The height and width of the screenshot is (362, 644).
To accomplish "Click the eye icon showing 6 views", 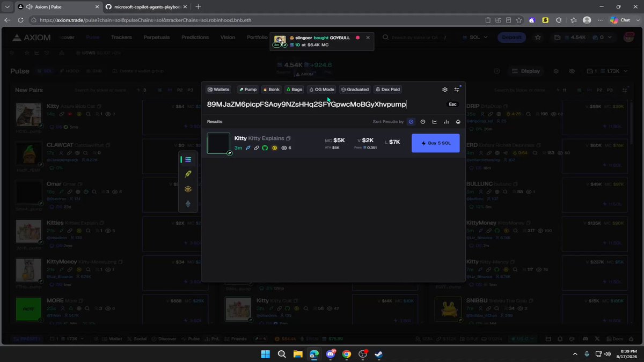I will pos(284,147).
